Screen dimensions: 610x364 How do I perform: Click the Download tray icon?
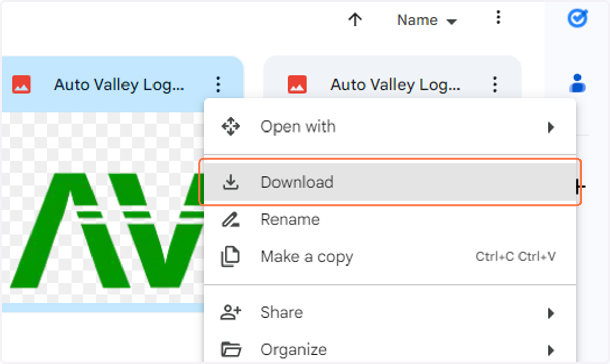tap(231, 182)
